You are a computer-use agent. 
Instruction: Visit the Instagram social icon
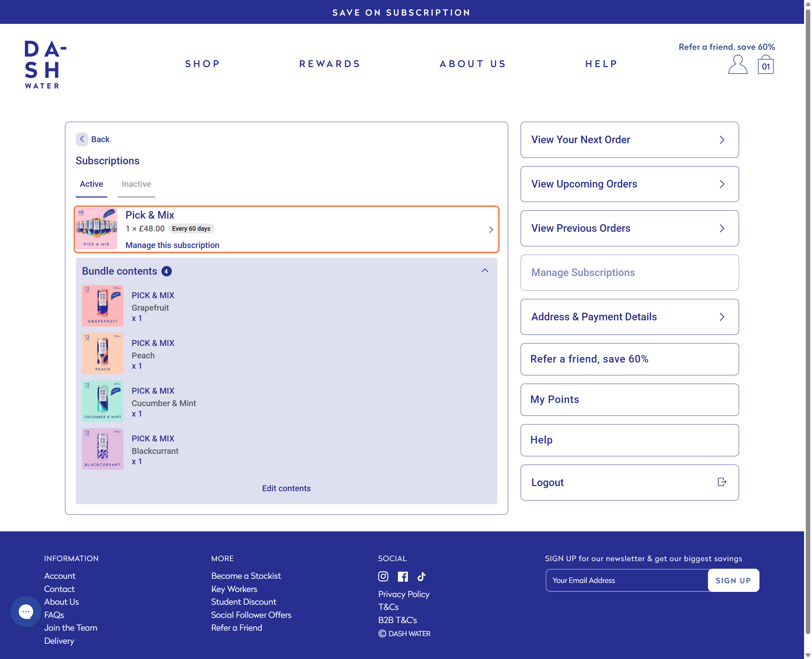coord(383,576)
